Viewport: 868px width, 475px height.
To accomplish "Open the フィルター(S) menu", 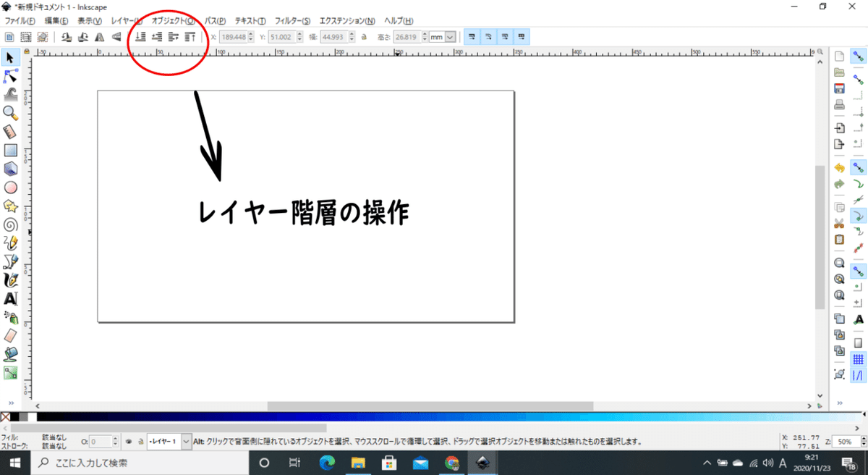I will pos(293,21).
